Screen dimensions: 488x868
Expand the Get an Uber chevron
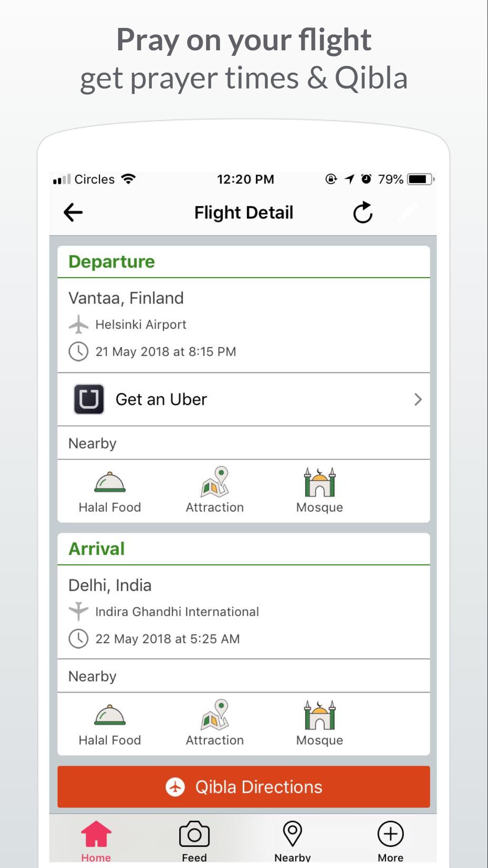pos(418,399)
